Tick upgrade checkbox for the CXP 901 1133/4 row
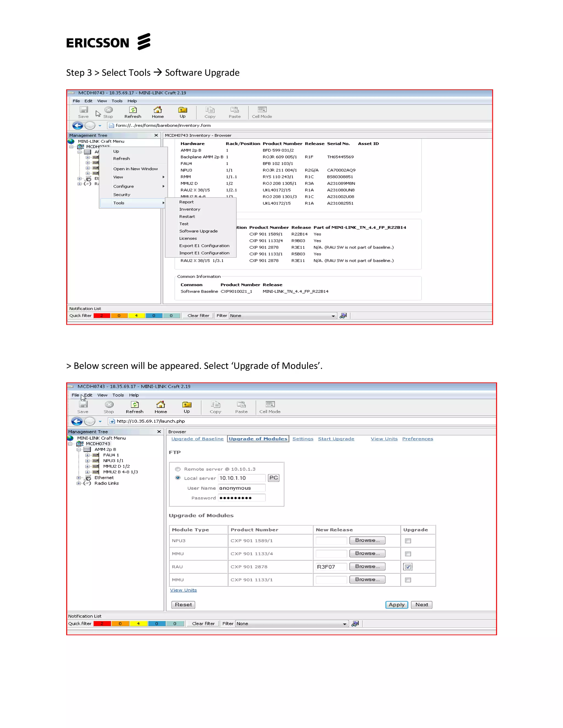Image resolution: width=563 pixels, height=728 pixels. coord(408,554)
